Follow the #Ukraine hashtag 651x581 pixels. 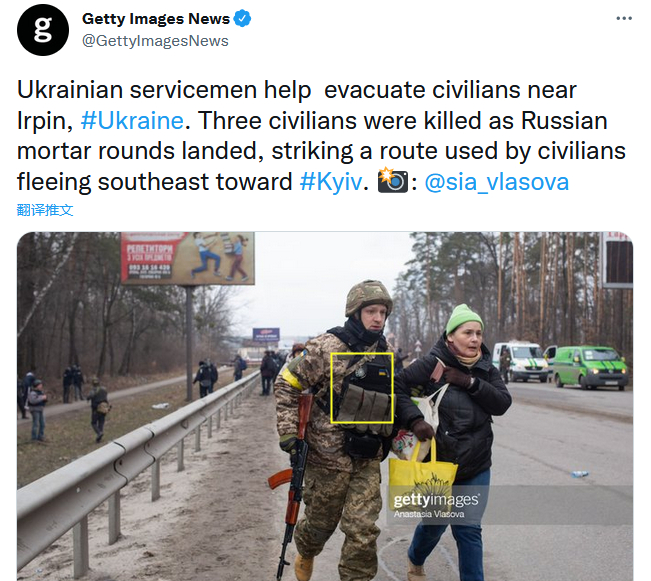pos(132,121)
